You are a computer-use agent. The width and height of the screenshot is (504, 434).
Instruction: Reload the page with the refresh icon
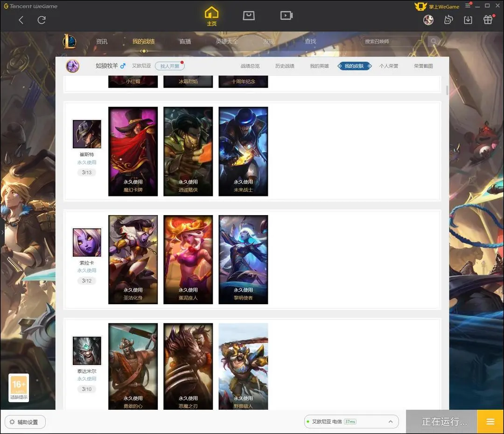coord(42,20)
